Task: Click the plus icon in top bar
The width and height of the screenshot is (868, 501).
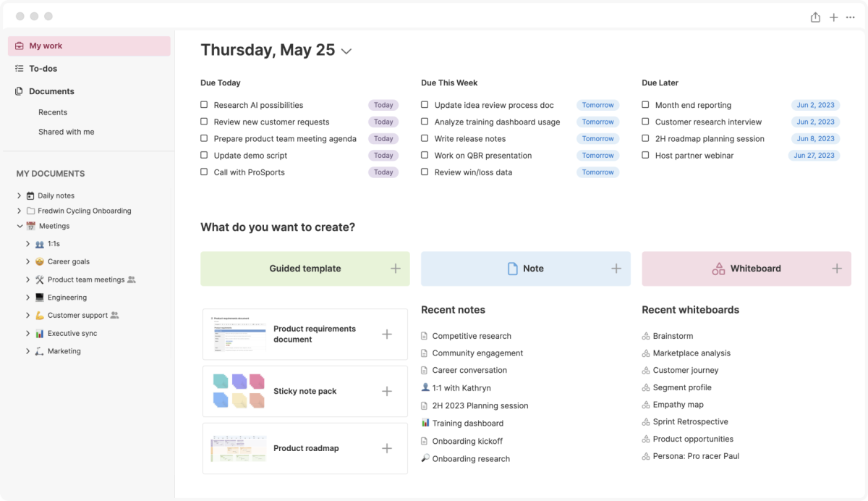Action: (833, 17)
